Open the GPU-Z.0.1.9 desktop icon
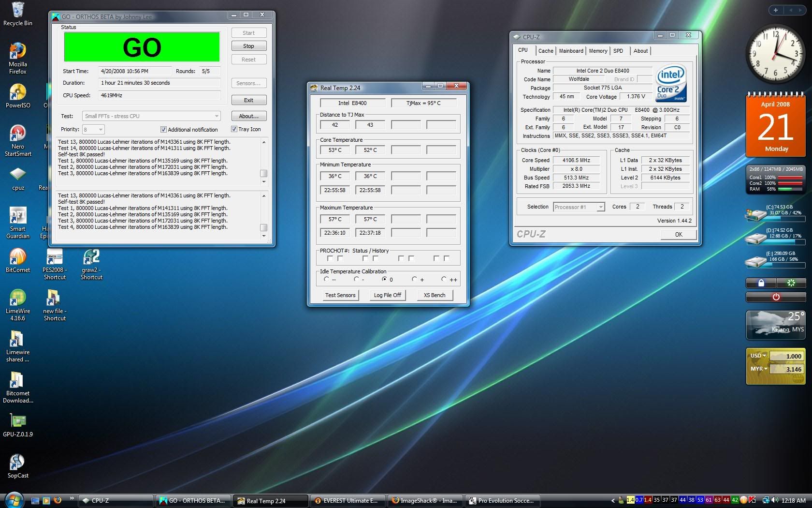This screenshot has height=508, width=812. [17, 421]
